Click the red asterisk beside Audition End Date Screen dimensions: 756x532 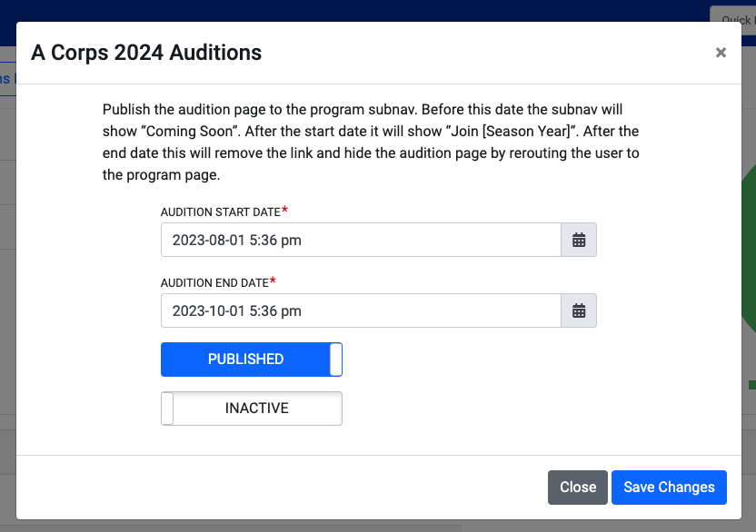[x=273, y=281]
